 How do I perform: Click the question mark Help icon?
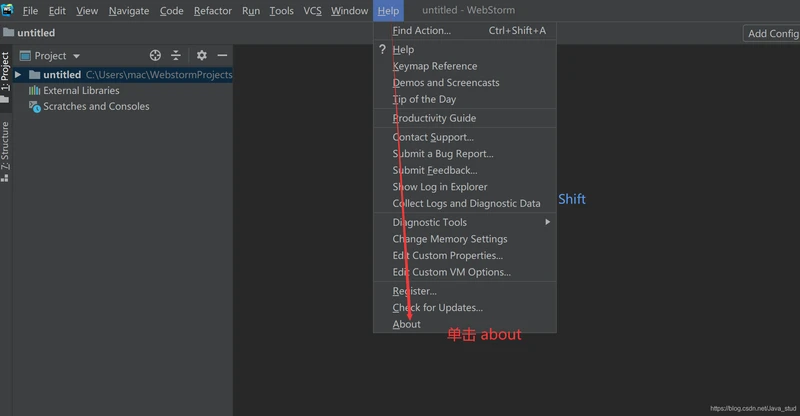[382, 50]
